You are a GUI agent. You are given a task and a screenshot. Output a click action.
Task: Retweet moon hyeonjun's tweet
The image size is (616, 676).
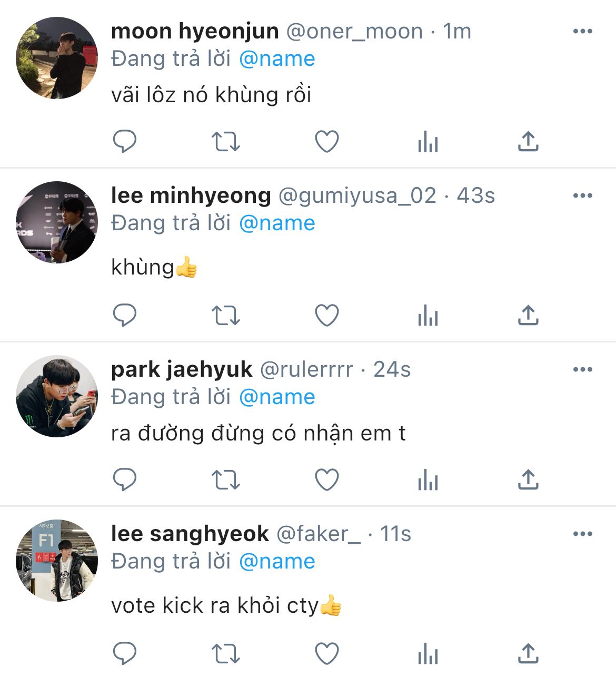[225, 141]
